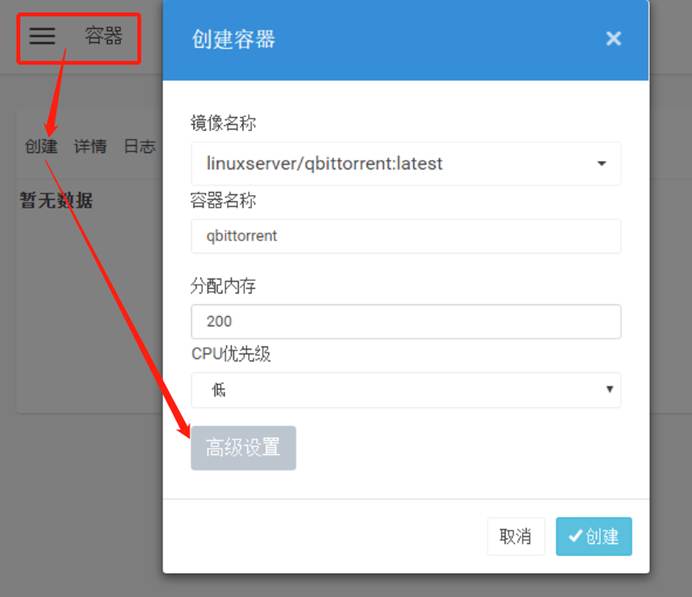Click the 创建容器 dialog header title

tap(233, 39)
